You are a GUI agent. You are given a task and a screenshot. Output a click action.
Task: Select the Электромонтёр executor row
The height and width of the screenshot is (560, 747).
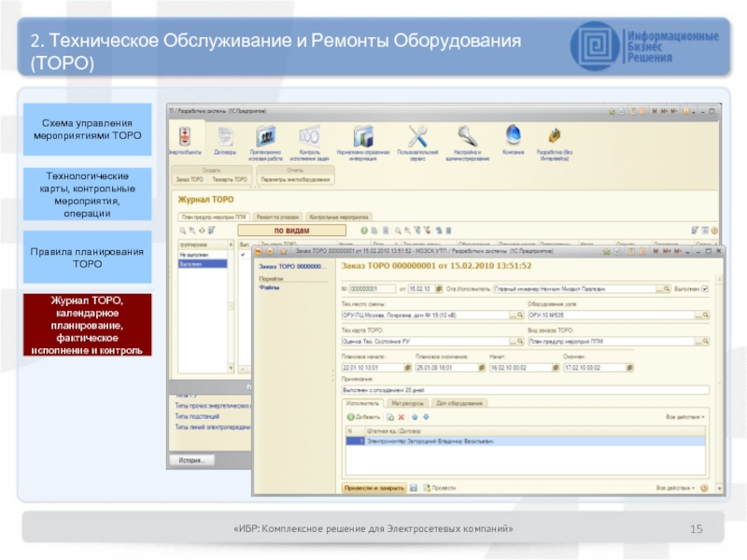pos(430,441)
